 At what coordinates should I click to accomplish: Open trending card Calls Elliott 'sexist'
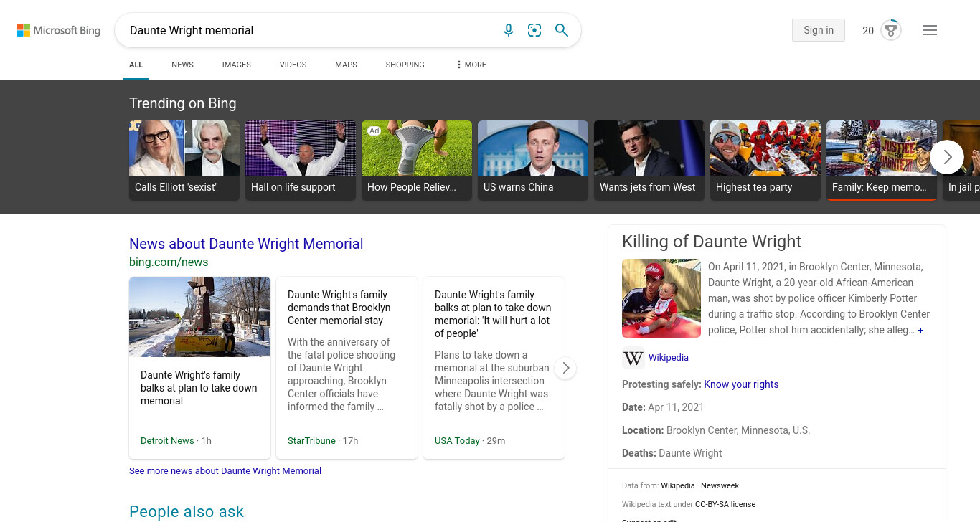(x=184, y=160)
